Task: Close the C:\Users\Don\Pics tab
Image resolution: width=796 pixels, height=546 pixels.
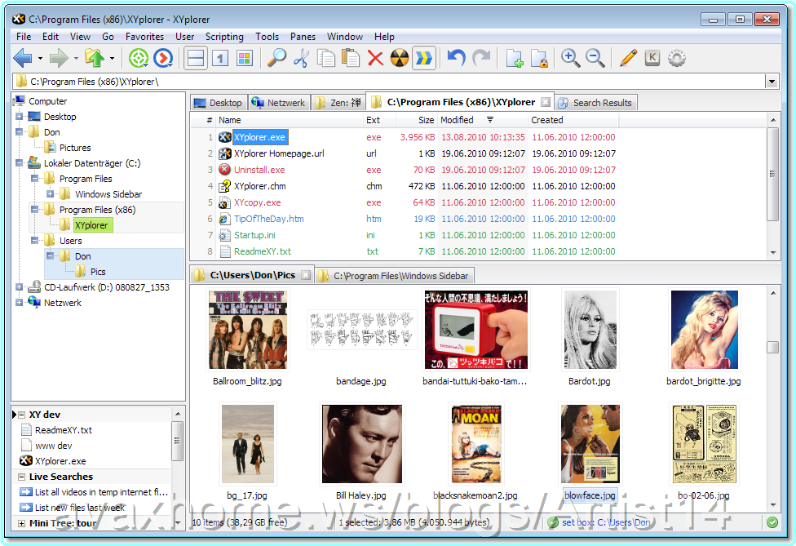Action: click(306, 275)
